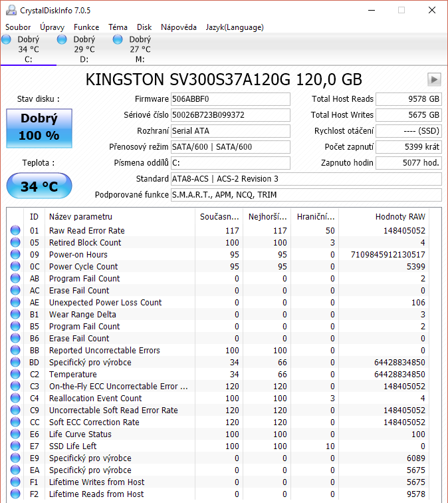Click the Nejhorší... column header
Image resolution: width=448 pixels, height=503 pixels.
tap(267, 216)
